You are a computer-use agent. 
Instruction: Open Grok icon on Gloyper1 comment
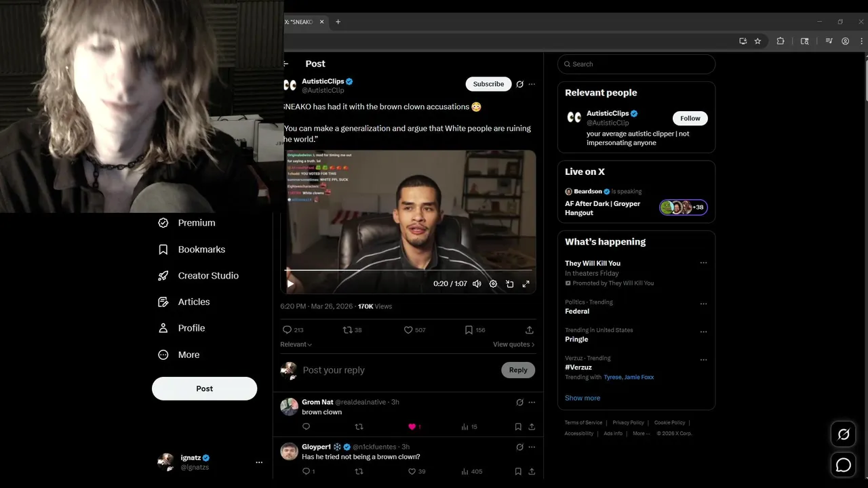pos(519,447)
